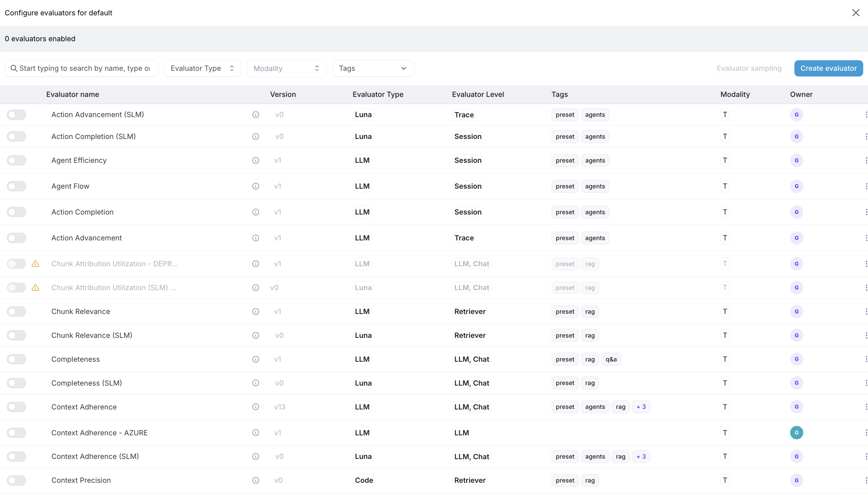Click info icon next to Completeness (SLM)

tap(255, 383)
